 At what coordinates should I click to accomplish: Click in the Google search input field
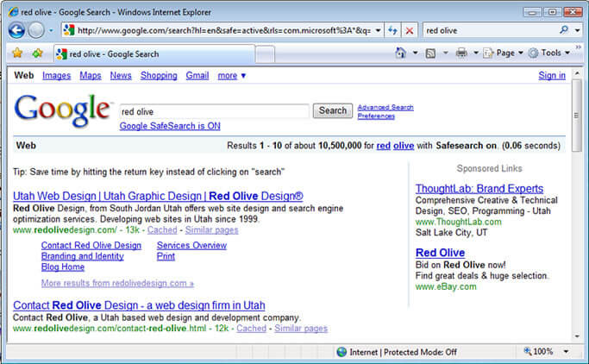tap(214, 111)
